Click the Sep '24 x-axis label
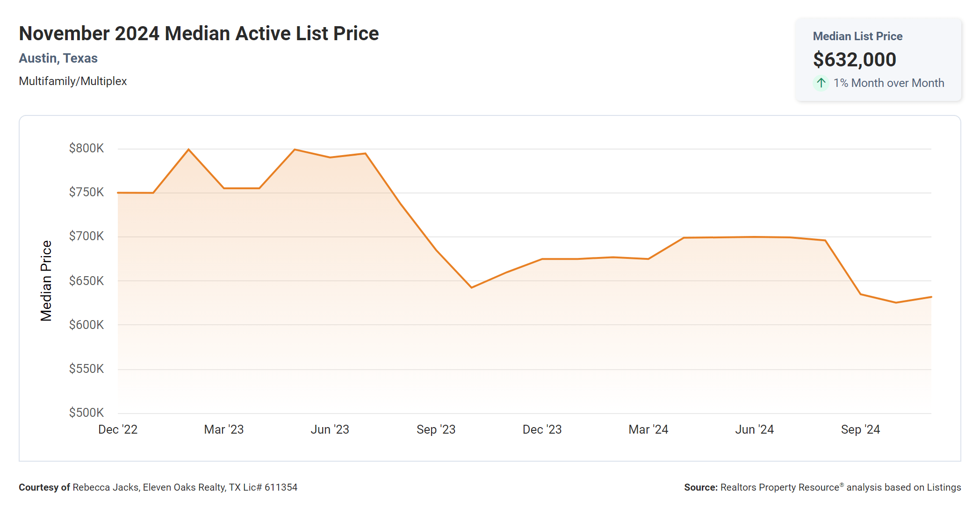Image resolution: width=980 pixels, height=514 pixels. coord(860,429)
